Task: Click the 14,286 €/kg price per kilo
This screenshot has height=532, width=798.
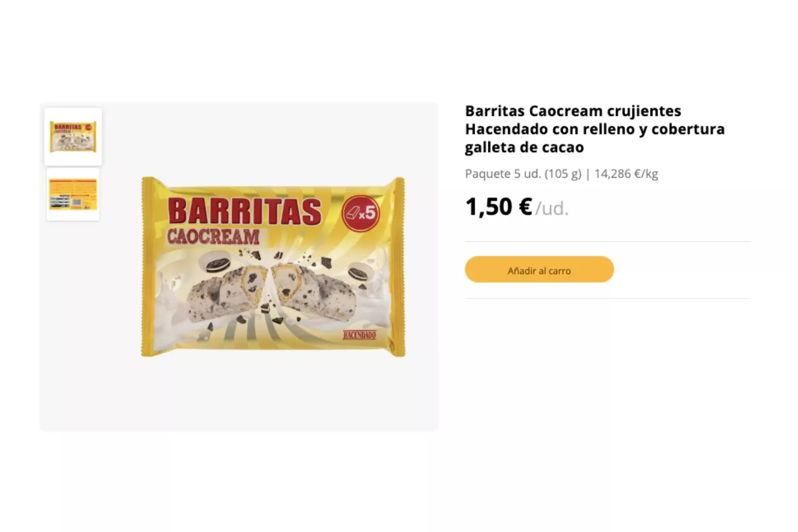Action: click(x=626, y=174)
